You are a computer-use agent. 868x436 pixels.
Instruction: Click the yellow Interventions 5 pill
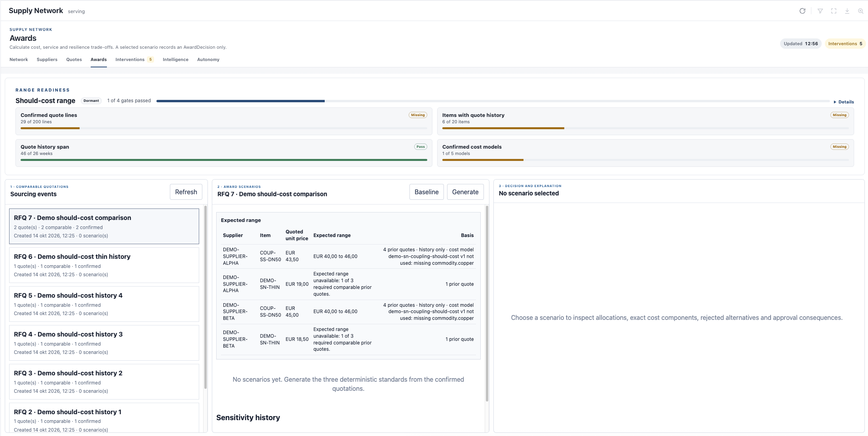(845, 44)
